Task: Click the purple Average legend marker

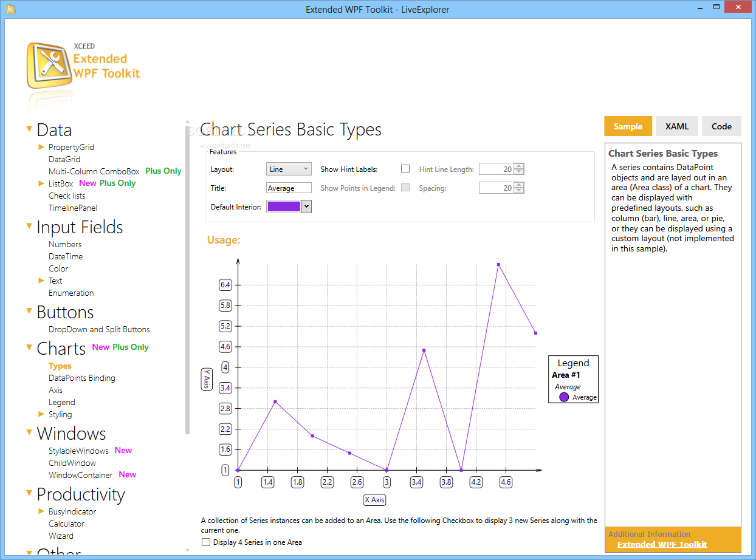Action: pos(564,397)
